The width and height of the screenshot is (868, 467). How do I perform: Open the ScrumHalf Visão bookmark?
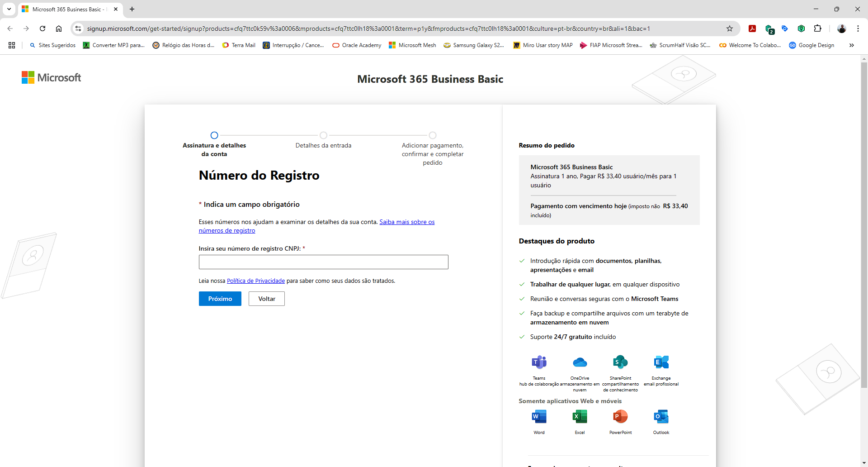[680, 45]
